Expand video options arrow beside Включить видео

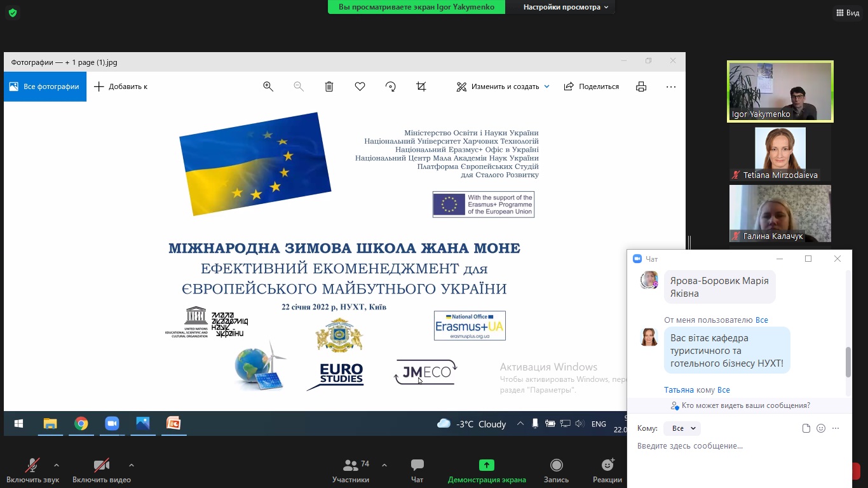pos(132,465)
